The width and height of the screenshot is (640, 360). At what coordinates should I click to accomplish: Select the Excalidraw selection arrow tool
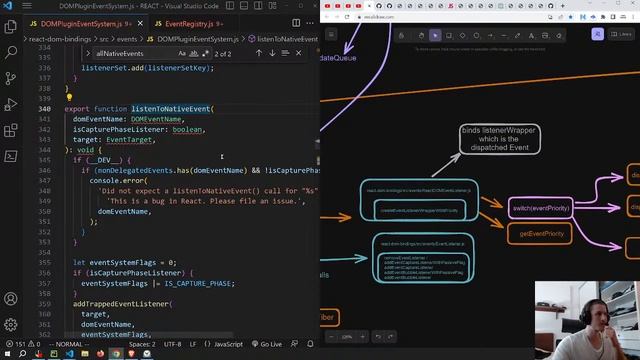coord(435,36)
